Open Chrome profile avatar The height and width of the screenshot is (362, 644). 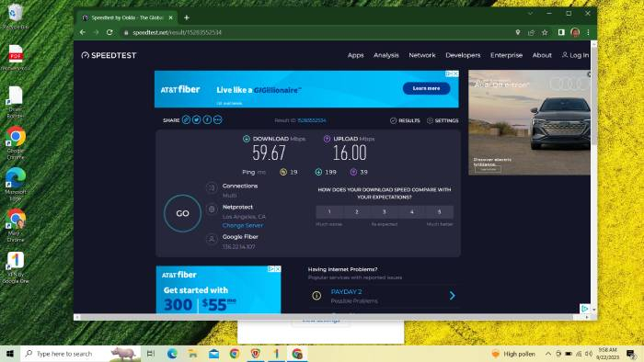pos(575,32)
